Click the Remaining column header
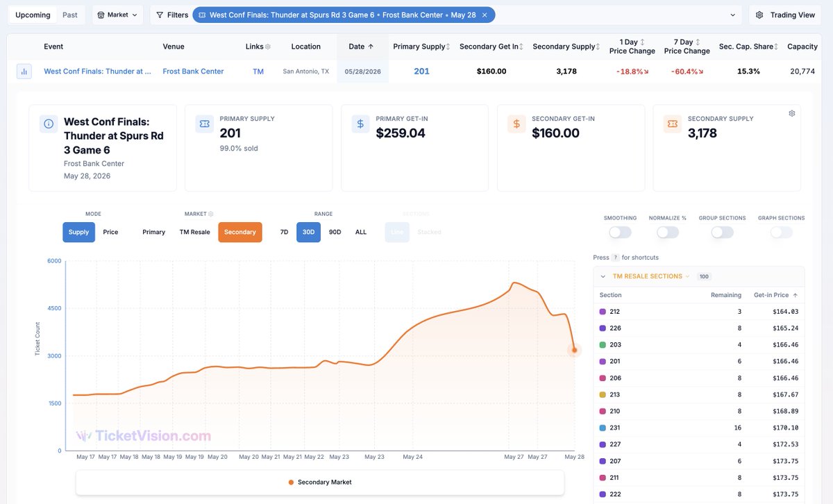The image size is (833, 504). click(x=726, y=295)
